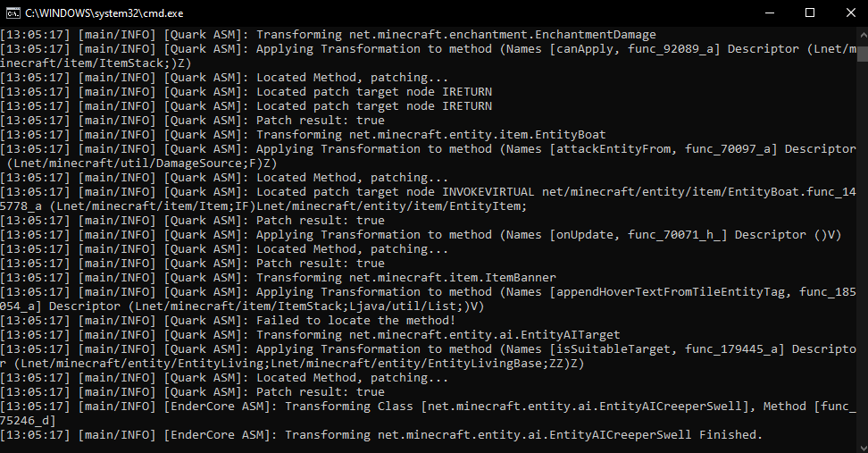
Task: Click the INVOKEVIRTUAL patch target node line
Action: tap(428, 199)
